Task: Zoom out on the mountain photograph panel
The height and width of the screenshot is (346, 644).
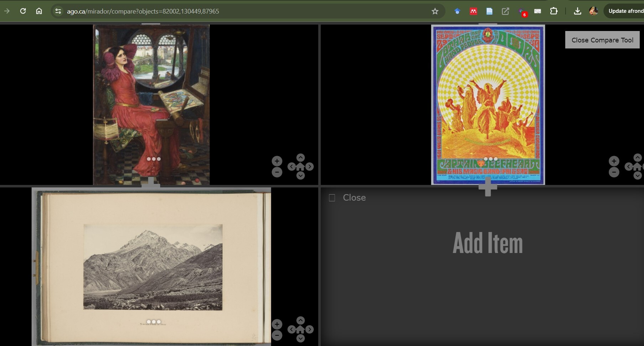Action: (x=277, y=335)
